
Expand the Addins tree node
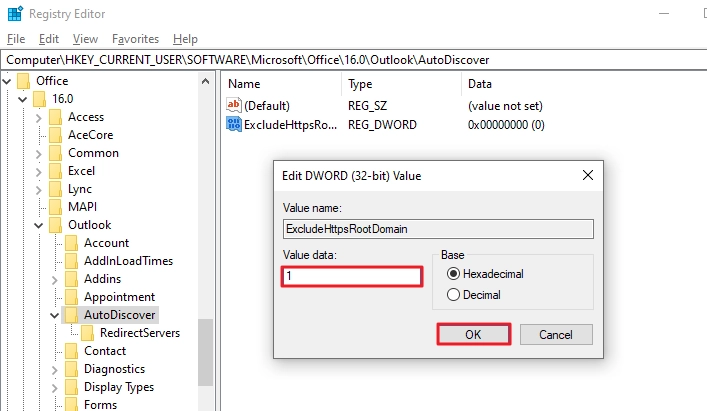(55, 280)
